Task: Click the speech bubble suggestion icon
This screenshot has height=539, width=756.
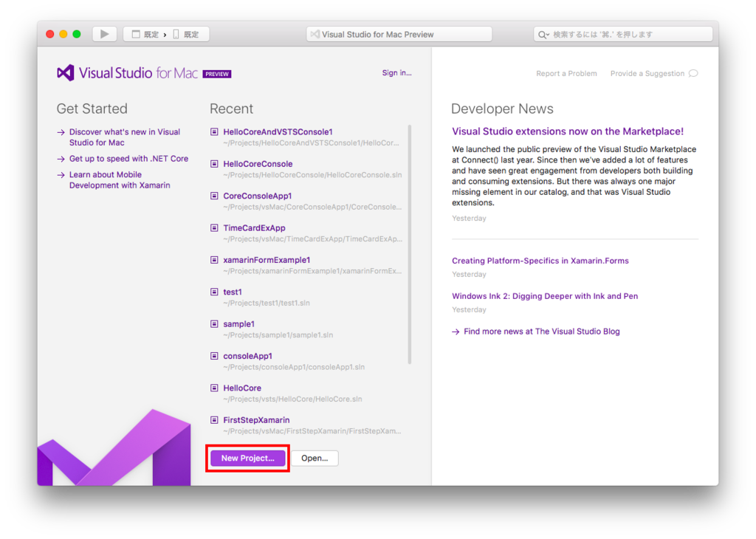Action: click(x=693, y=73)
